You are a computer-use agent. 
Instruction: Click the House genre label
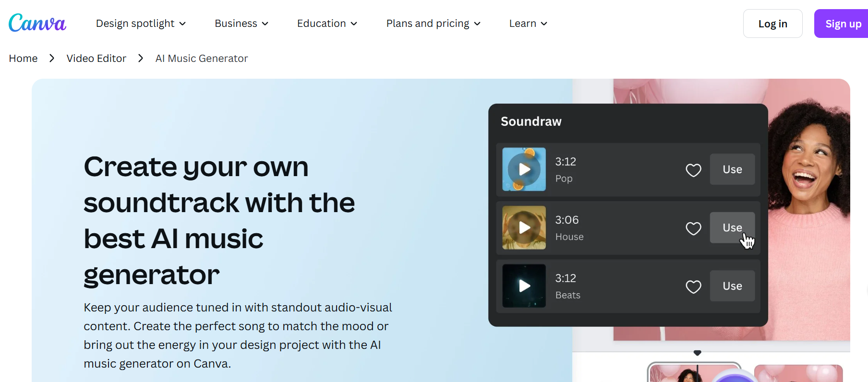coord(569,237)
